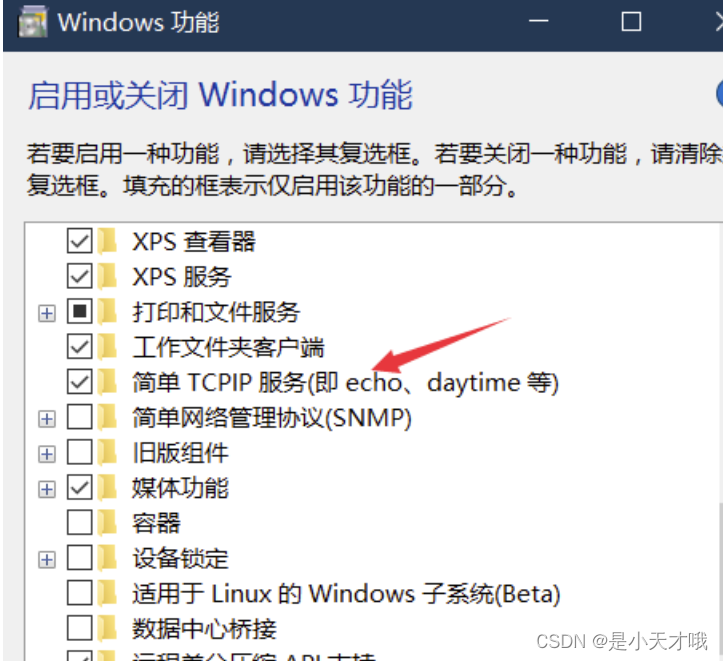Select the 简单网络管理协议(SNMP) row text
The image size is (723, 661).
pyautogui.click(x=272, y=418)
